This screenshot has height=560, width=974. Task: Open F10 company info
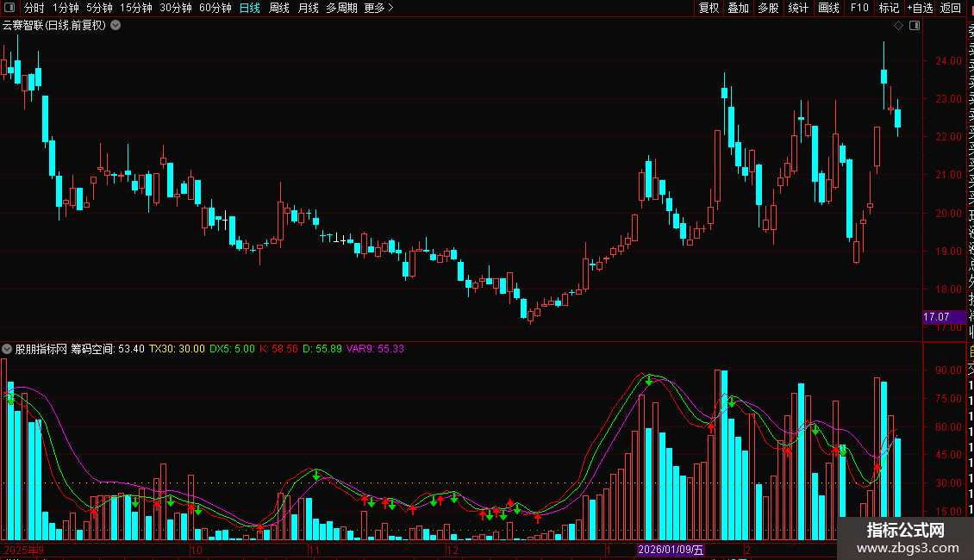pyautogui.click(x=859, y=8)
